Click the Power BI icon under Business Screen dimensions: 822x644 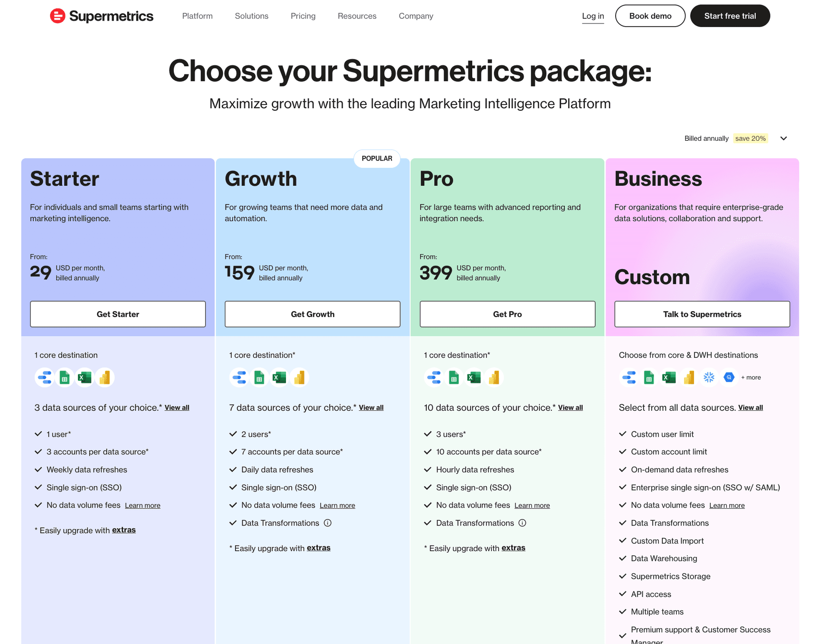click(x=689, y=377)
